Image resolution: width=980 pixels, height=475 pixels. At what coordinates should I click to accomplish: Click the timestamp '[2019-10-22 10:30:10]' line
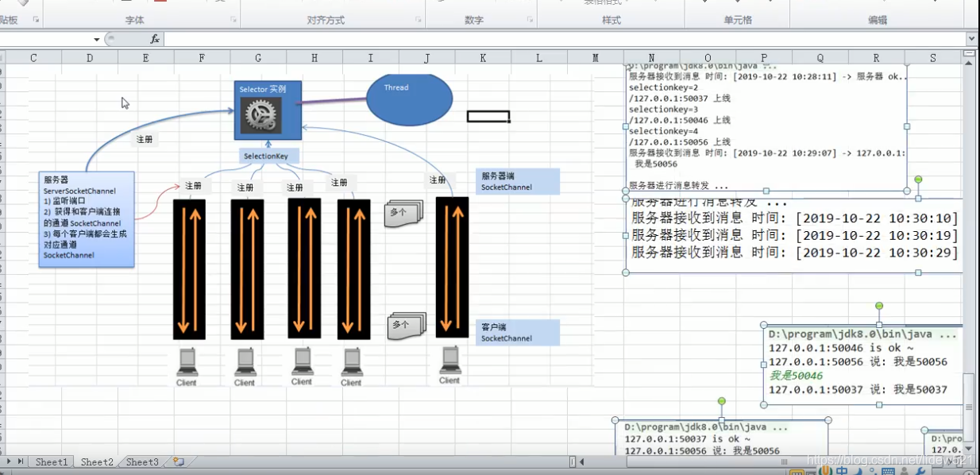[796, 218]
